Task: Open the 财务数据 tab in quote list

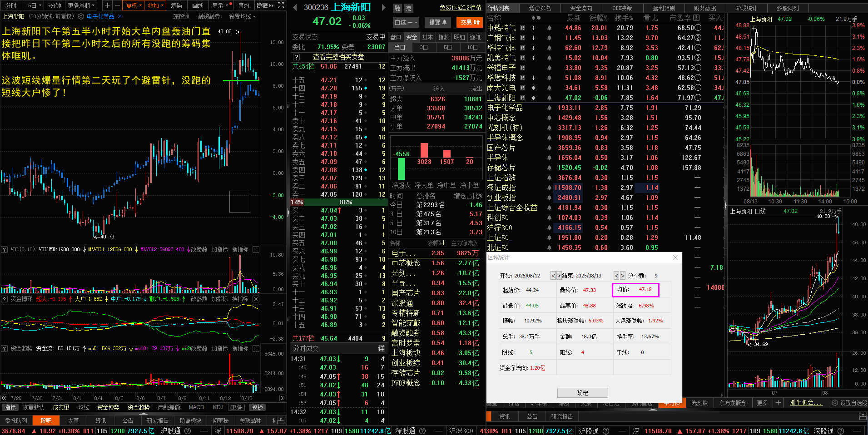Action: click(x=705, y=8)
